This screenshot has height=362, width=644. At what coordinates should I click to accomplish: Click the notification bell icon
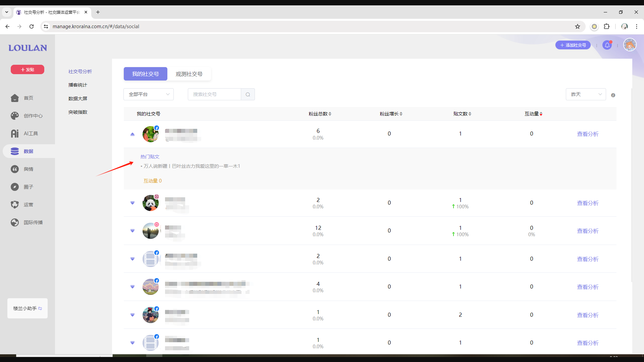[607, 45]
